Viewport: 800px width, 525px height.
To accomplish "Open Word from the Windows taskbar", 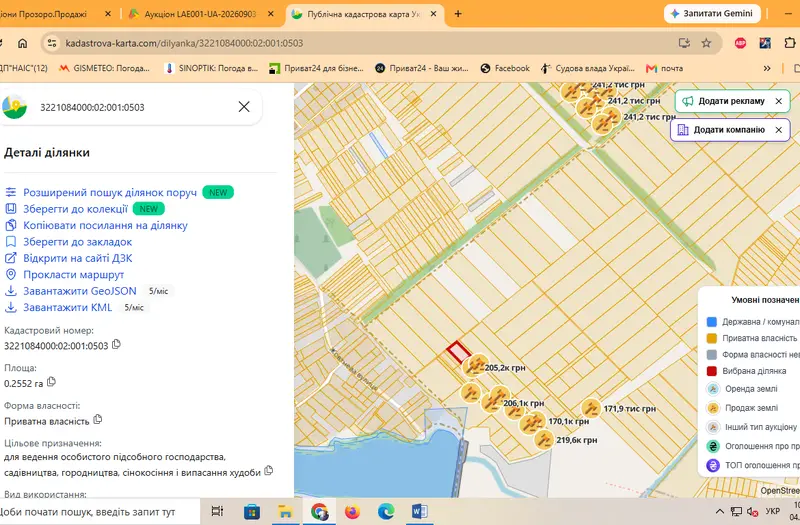I will [x=419, y=511].
